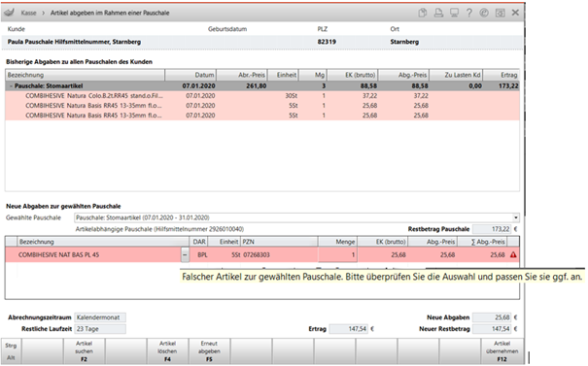The image size is (588, 366).
Task: Click the Zu Lasten Kd column header
Action: coord(456,75)
